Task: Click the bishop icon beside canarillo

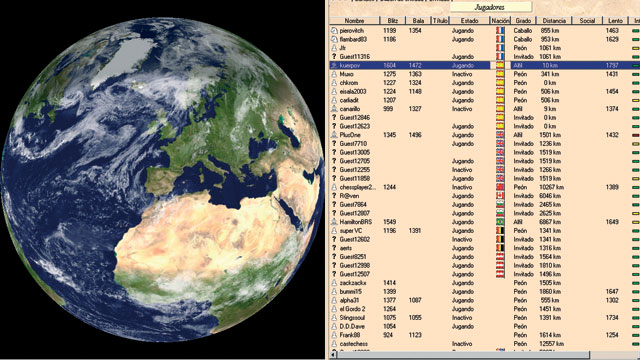Action: tap(334, 109)
